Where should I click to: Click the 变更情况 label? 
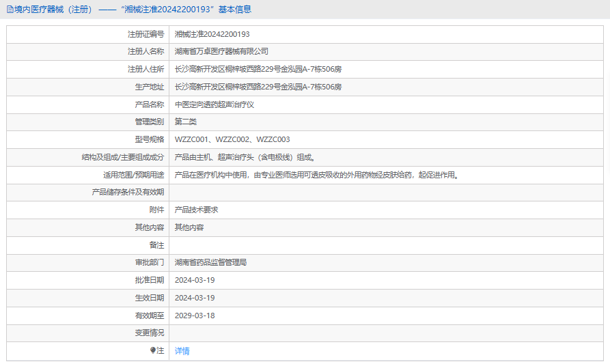click(x=150, y=333)
